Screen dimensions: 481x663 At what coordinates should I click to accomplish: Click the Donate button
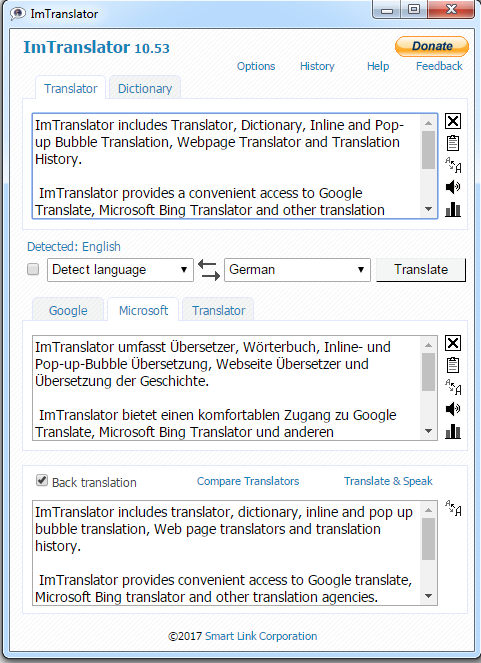(432, 46)
